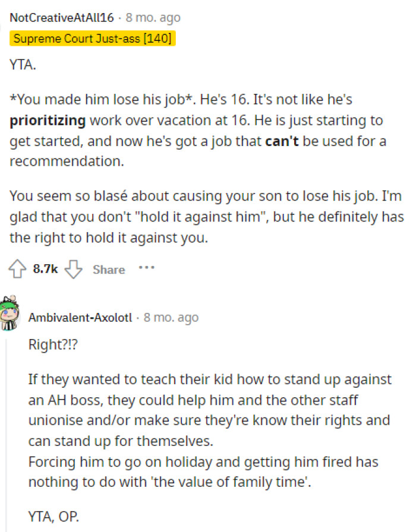
Task: Click the 8.7k vote count
Action: pyautogui.click(x=46, y=269)
